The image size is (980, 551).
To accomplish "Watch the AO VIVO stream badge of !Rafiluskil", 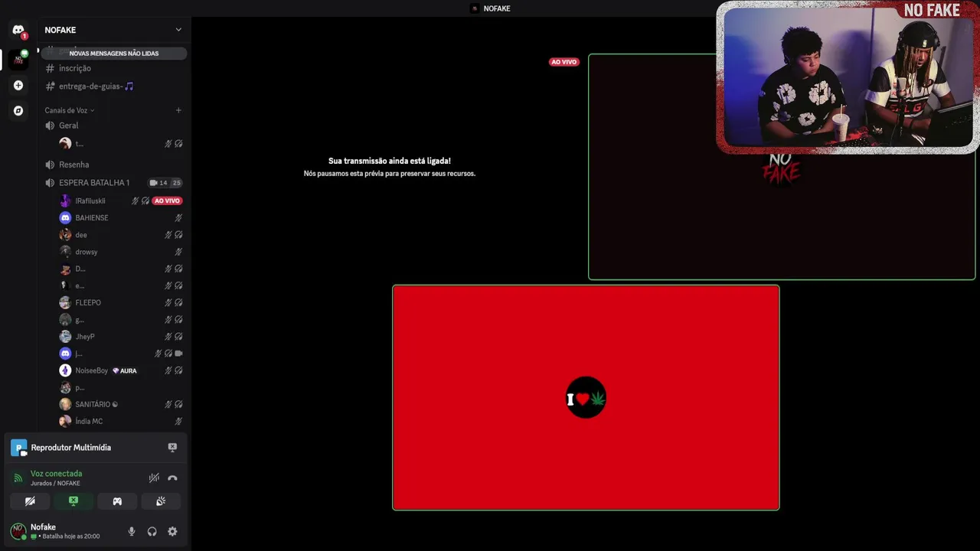I will pyautogui.click(x=167, y=201).
